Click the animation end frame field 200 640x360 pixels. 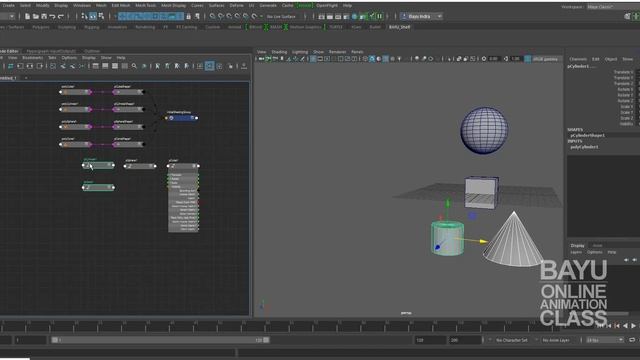click(x=465, y=340)
